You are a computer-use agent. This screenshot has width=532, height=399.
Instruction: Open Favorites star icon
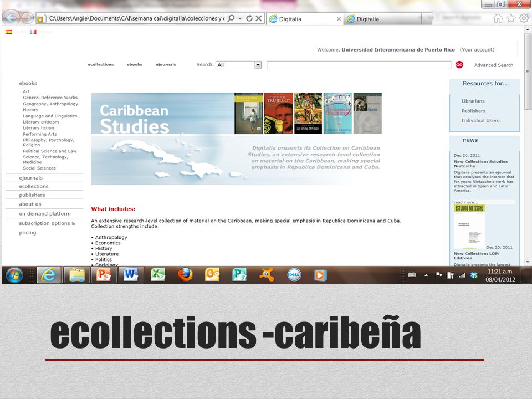[x=510, y=19]
